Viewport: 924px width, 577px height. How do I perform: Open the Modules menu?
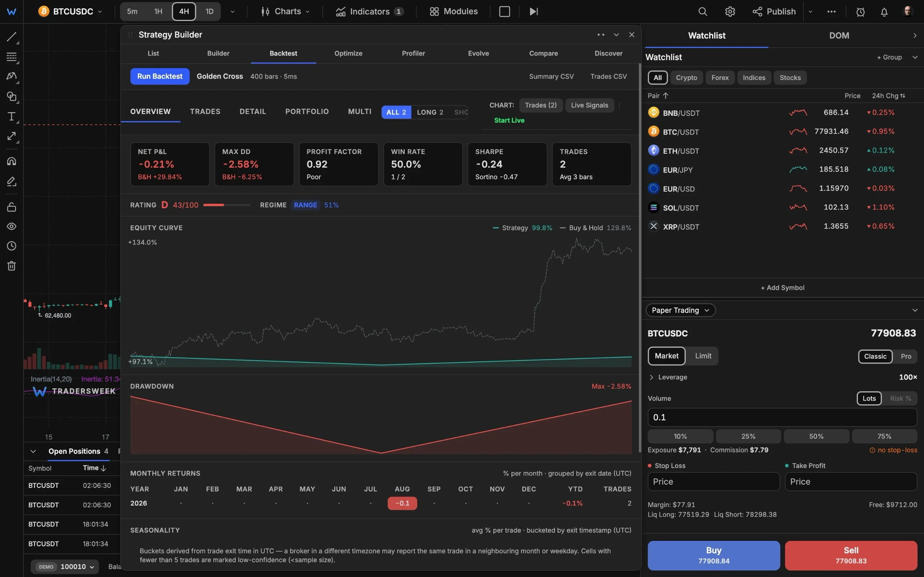coord(453,12)
